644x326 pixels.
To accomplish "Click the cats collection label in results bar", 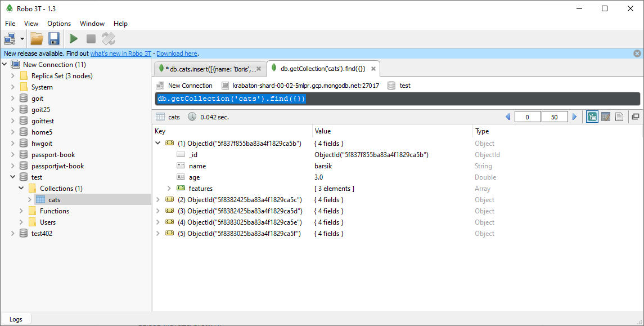I will click(x=174, y=117).
